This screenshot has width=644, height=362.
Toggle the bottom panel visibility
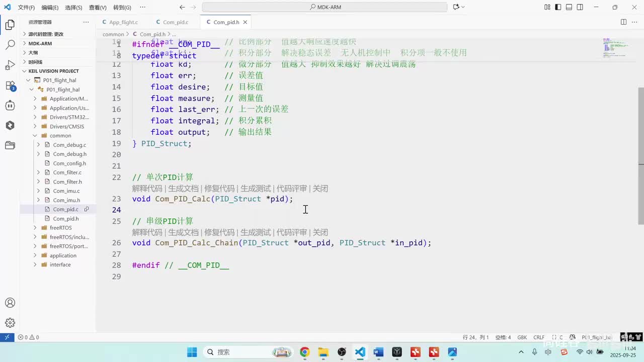tap(569, 7)
